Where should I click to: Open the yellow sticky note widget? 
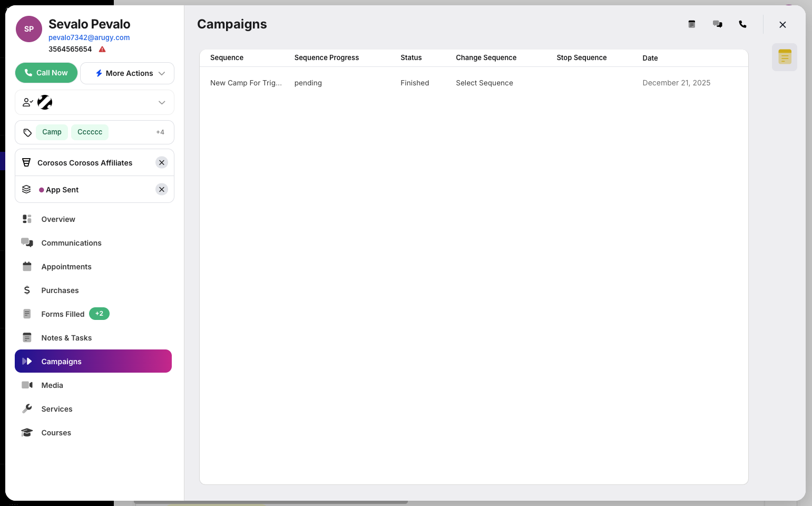pos(785,57)
